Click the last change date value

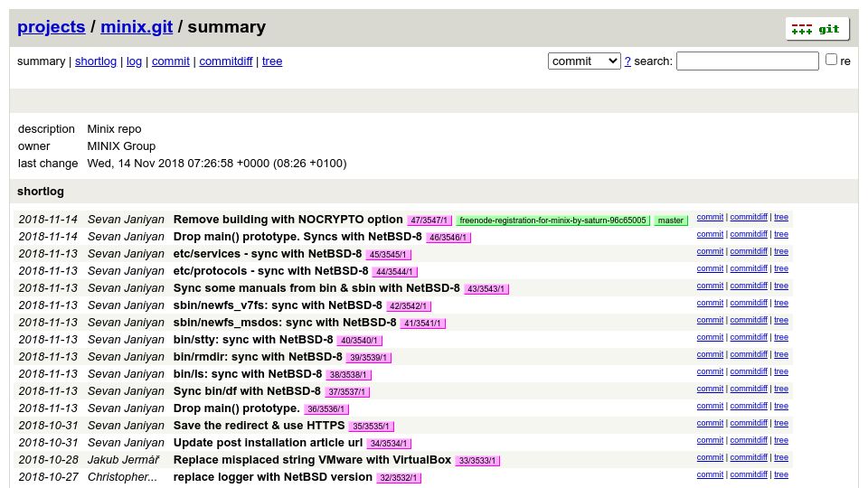click(x=217, y=164)
